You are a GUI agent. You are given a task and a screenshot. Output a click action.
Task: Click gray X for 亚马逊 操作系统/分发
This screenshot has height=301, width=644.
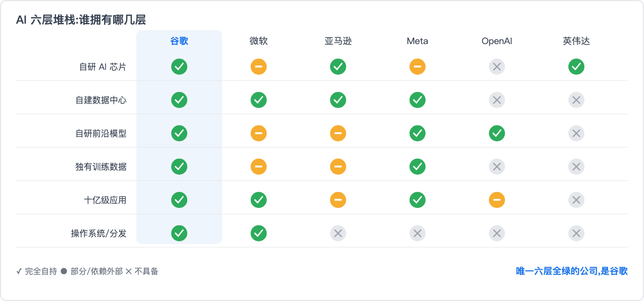coord(338,233)
